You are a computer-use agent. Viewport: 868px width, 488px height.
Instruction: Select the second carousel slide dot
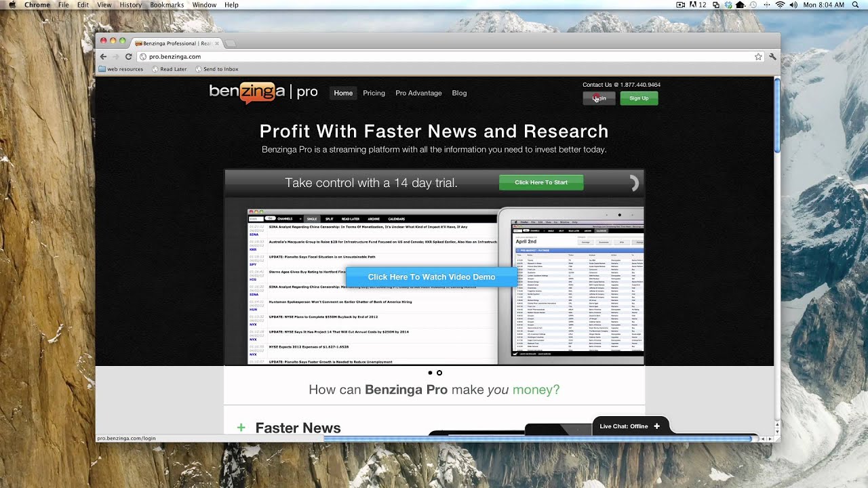[439, 373]
